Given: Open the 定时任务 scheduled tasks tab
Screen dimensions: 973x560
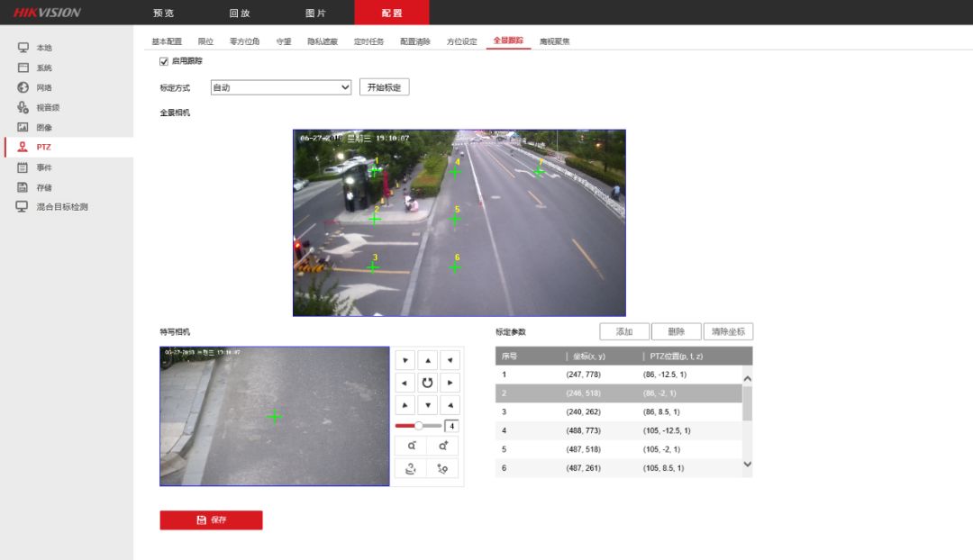Looking at the screenshot, I should tap(368, 41).
